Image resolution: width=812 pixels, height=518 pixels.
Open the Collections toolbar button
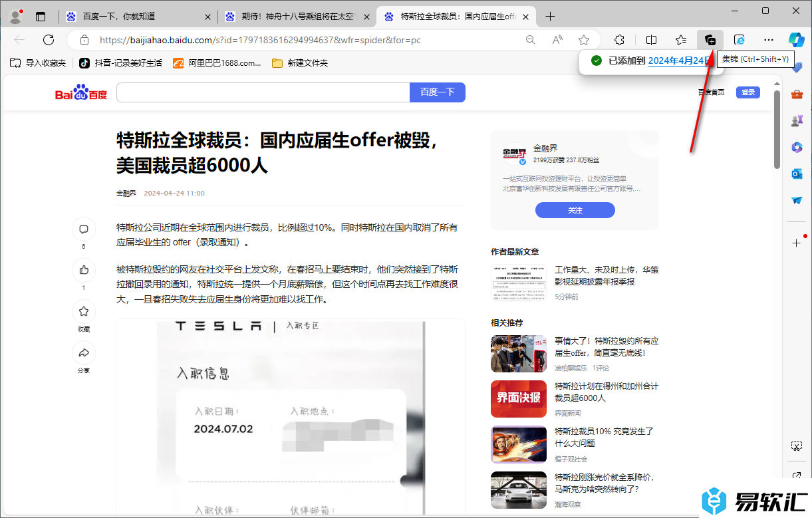click(x=710, y=40)
